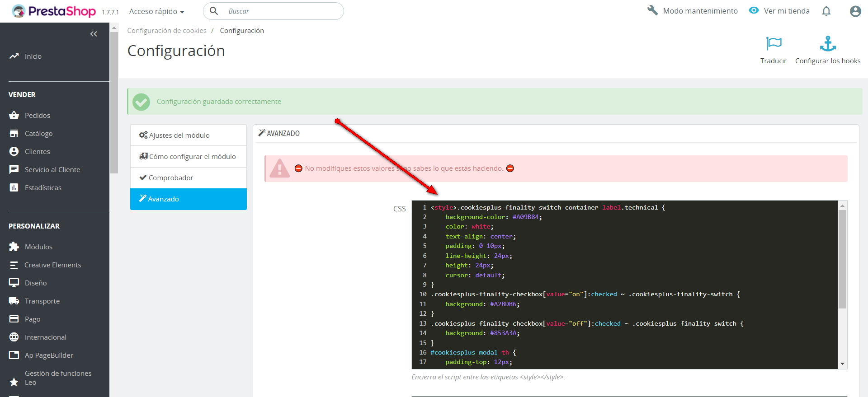
Task: Click the Traducir button label
Action: [x=774, y=61]
